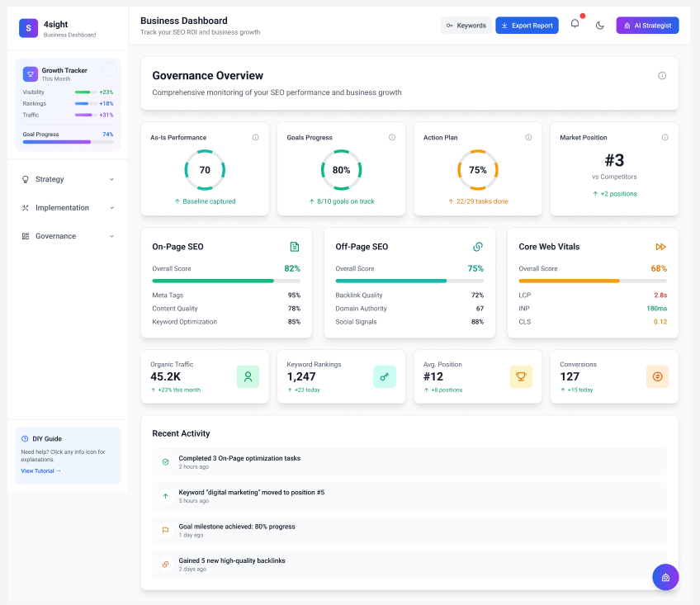
Task: Click the Core Web Vitals fast-forward icon
Action: coord(660,247)
